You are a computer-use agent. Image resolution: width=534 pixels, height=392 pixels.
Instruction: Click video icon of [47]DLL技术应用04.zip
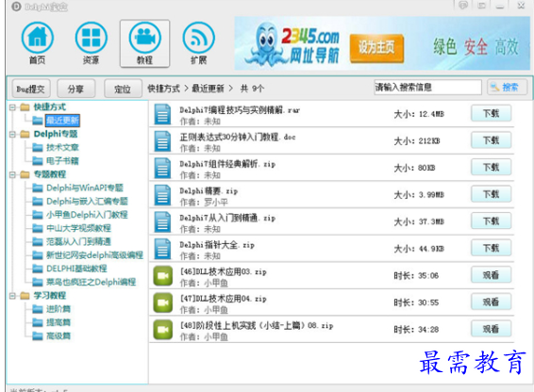163,302
